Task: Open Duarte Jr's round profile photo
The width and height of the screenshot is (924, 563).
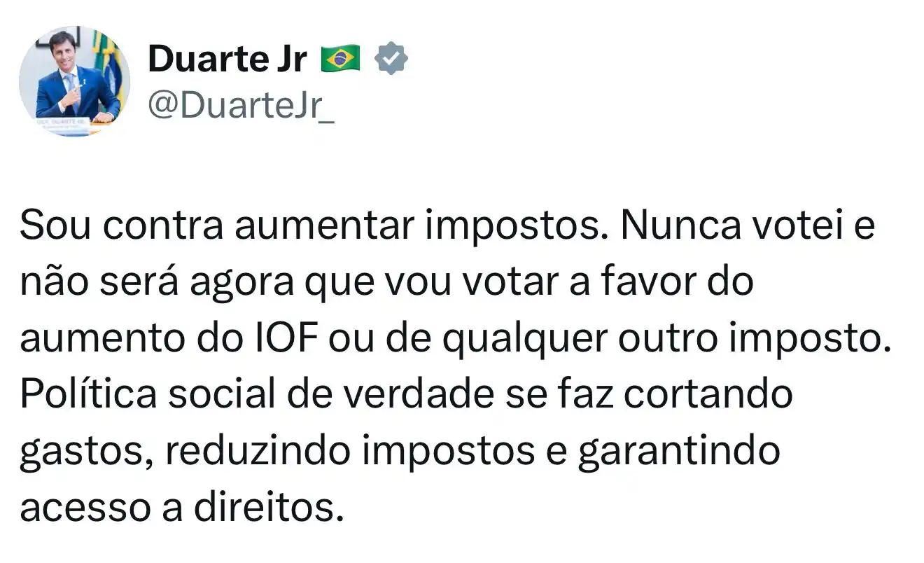Action: coord(74,81)
